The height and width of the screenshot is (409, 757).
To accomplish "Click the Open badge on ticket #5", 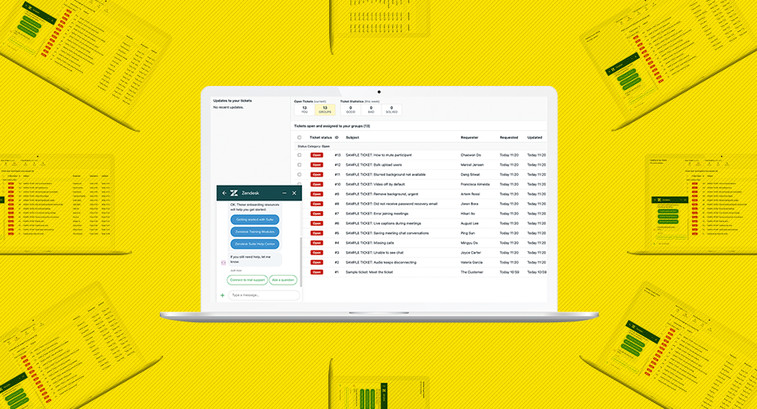I will [317, 233].
